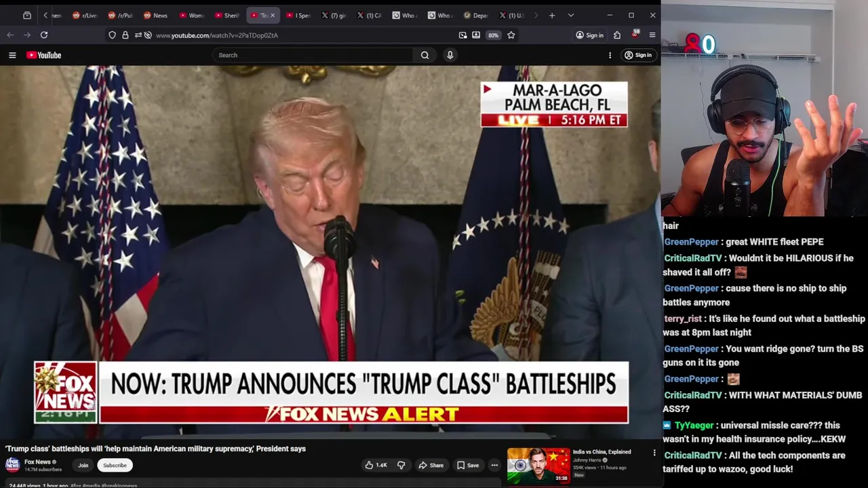The width and height of the screenshot is (868, 488).
Task: Focus the YouTube search field
Action: (313, 55)
